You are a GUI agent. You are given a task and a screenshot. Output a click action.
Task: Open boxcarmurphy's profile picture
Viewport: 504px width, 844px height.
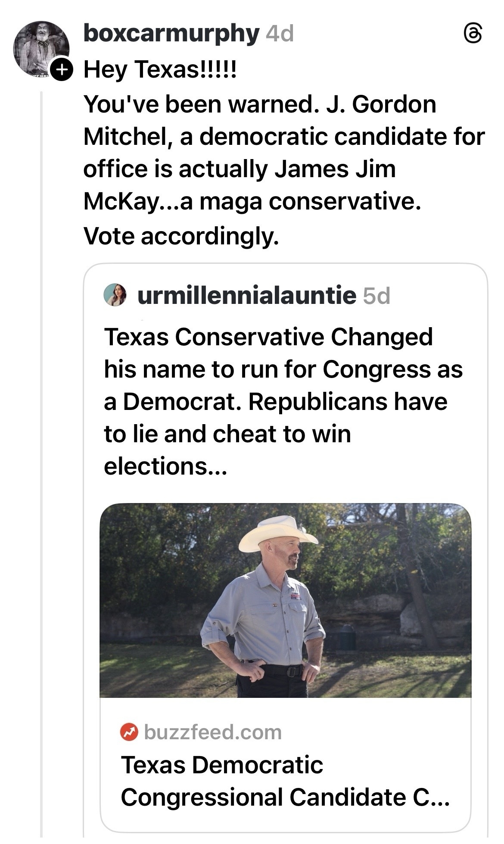[41, 48]
